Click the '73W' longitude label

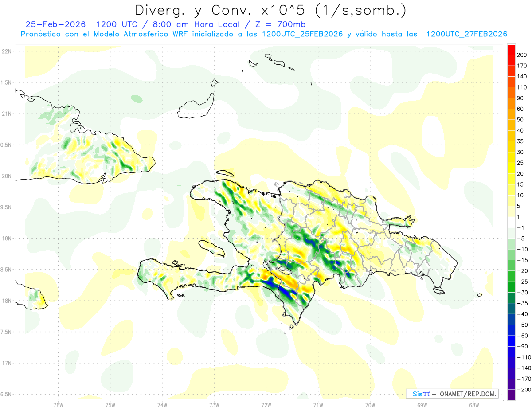pos(214,405)
